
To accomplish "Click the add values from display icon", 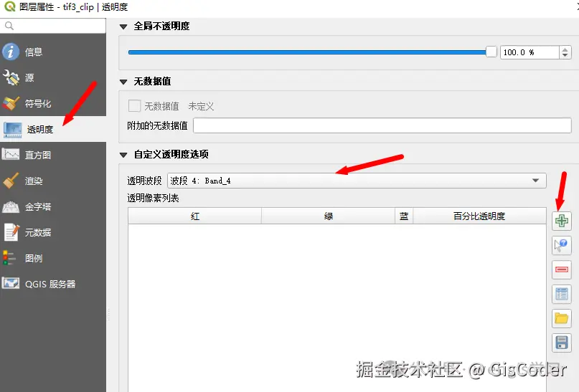I will tap(562, 245).
